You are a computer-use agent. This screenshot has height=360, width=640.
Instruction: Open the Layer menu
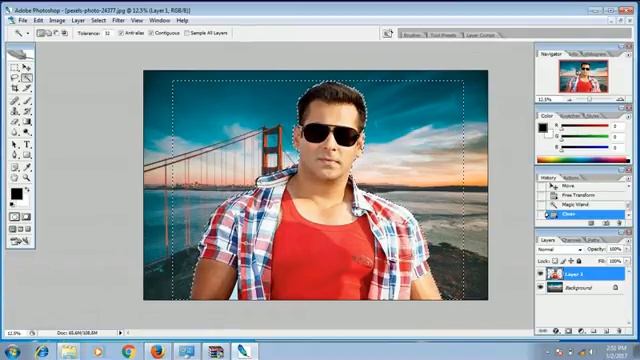coord(78,20)
